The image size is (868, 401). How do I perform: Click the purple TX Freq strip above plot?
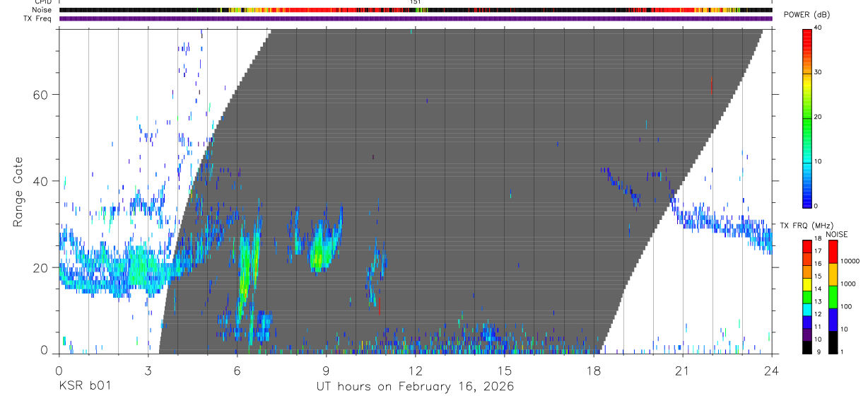415,19
